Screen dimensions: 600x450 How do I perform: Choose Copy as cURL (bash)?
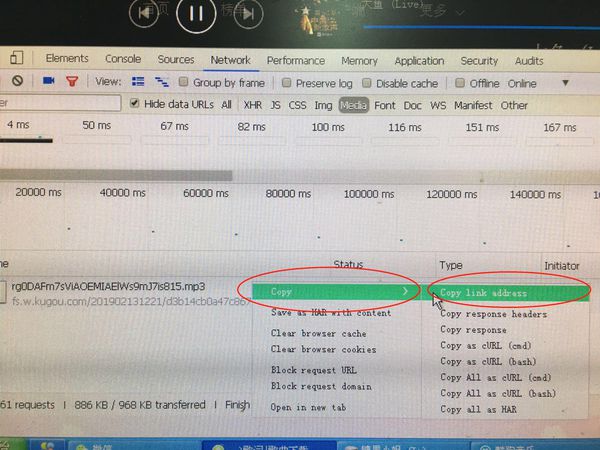(x=488, y=361)
